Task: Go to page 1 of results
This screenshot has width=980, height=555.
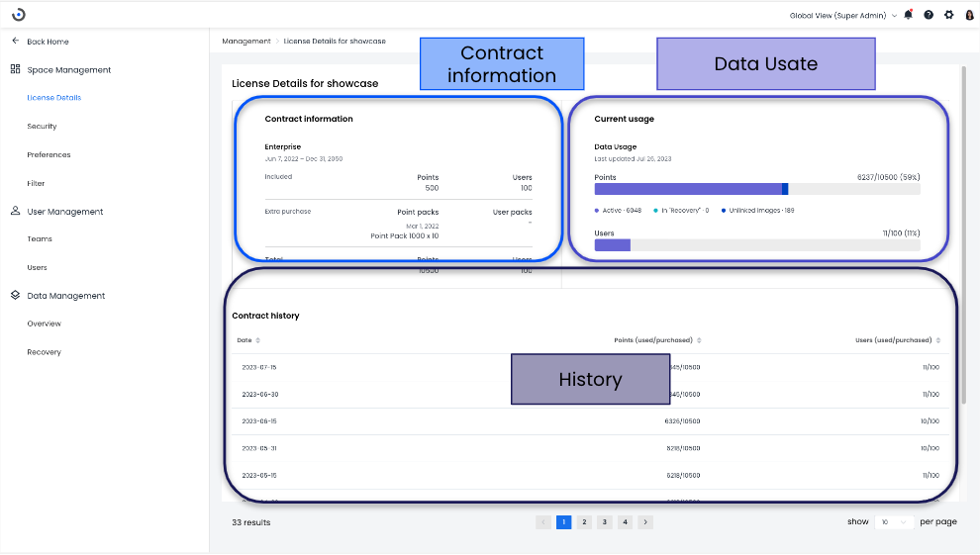Action: (564, 522)
